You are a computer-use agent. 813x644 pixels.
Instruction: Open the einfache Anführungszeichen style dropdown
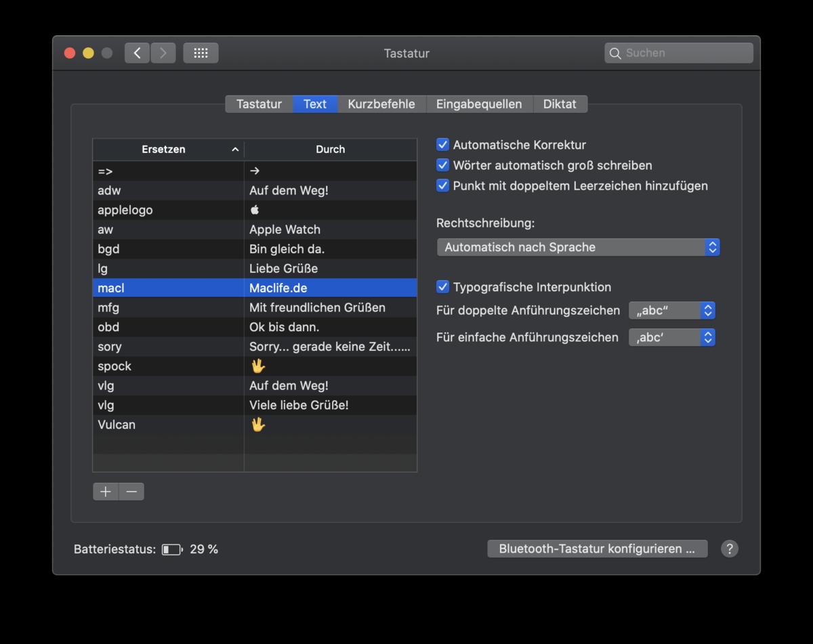672,337
